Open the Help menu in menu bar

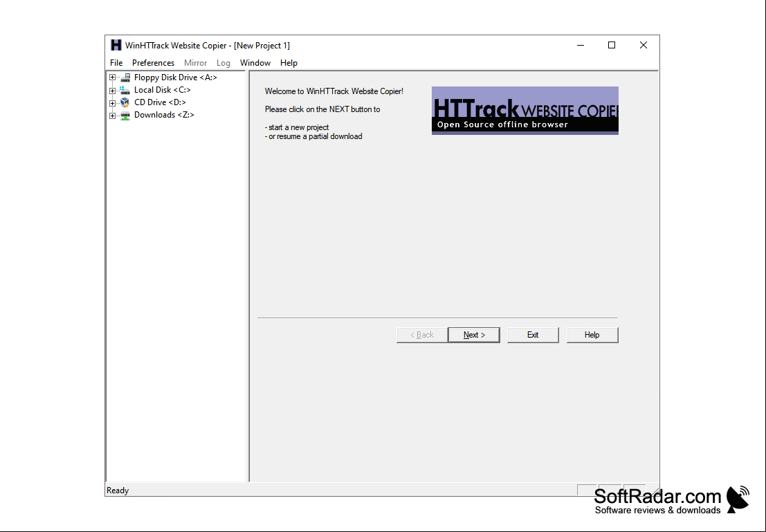pos(289,62)
